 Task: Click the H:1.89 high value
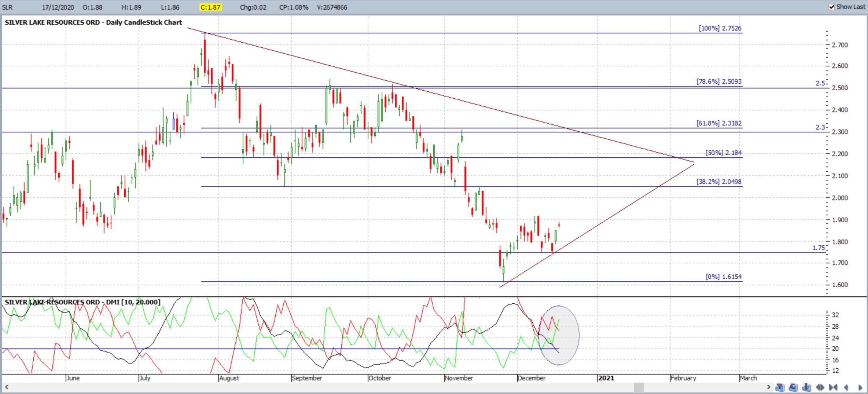point(131,7)
